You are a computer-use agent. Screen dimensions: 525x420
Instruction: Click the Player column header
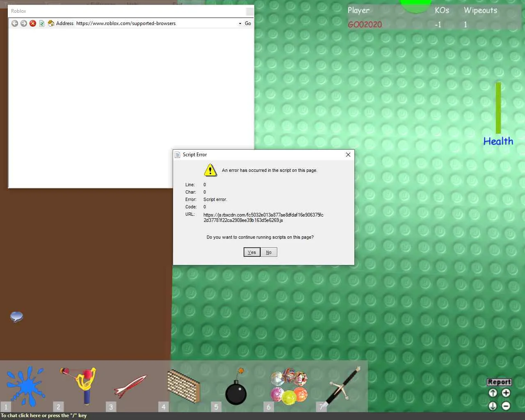(358, 10)
